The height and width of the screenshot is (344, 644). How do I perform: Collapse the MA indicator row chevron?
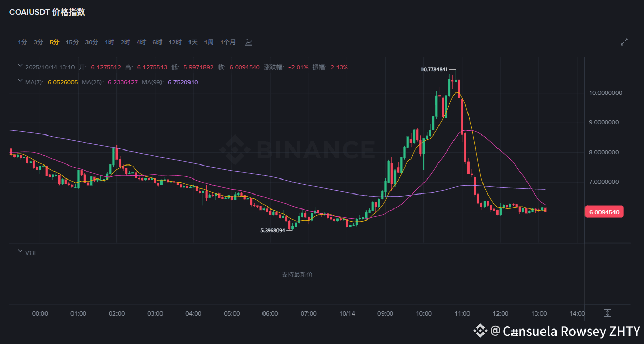point(20,81)
